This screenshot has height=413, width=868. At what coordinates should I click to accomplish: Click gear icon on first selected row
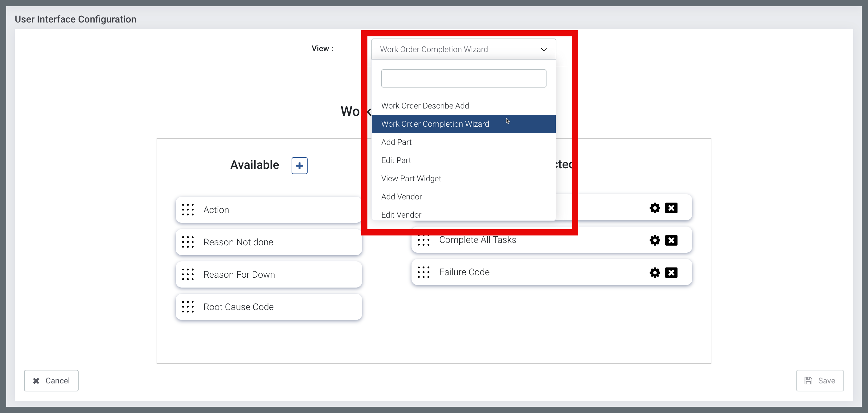click(x=654, y=208)
